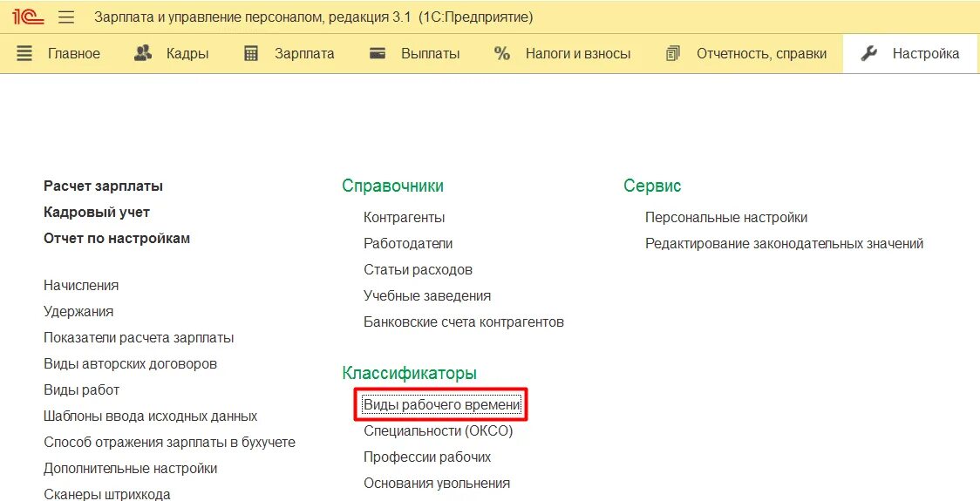Open the Начисления list
980x501 pixels.
81,286
